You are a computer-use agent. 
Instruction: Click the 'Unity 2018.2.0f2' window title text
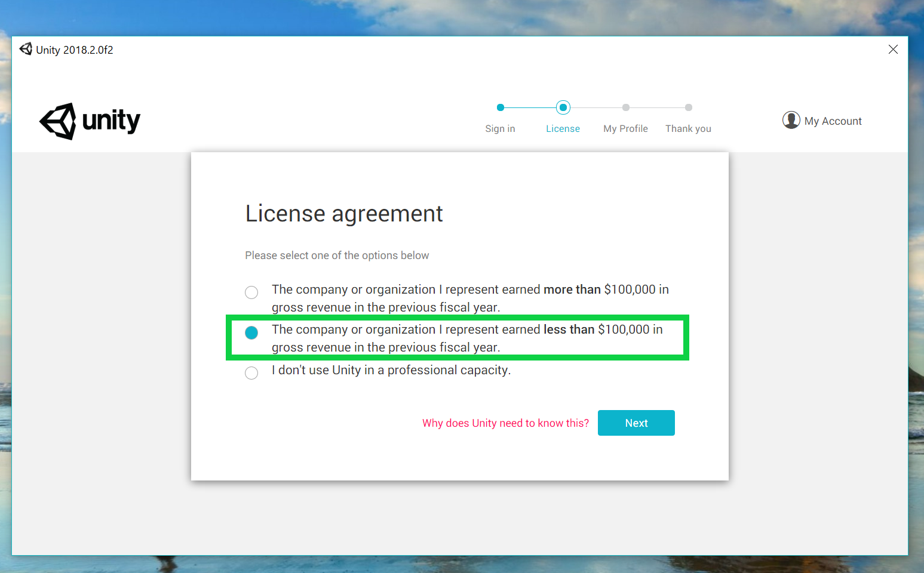tap(75, 50)
